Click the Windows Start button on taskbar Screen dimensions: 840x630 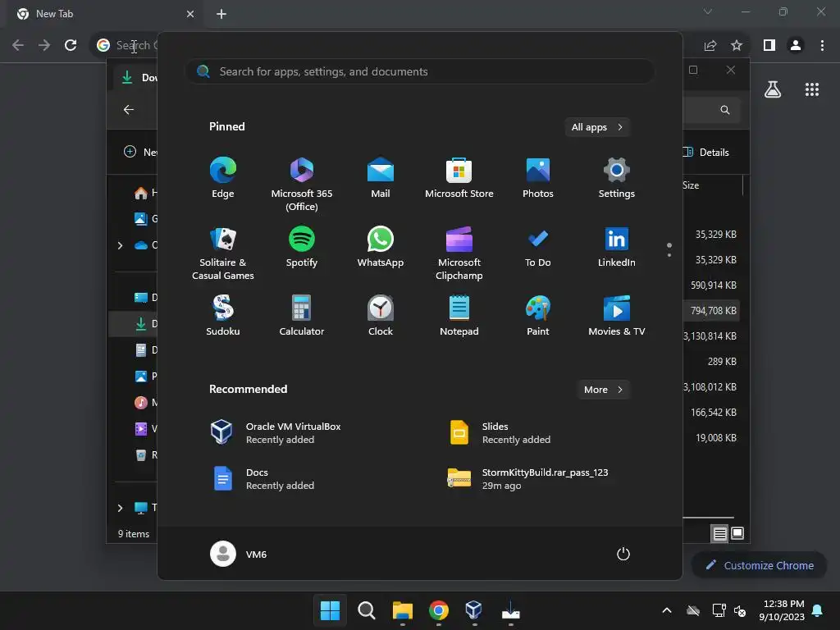click(330, 610)
